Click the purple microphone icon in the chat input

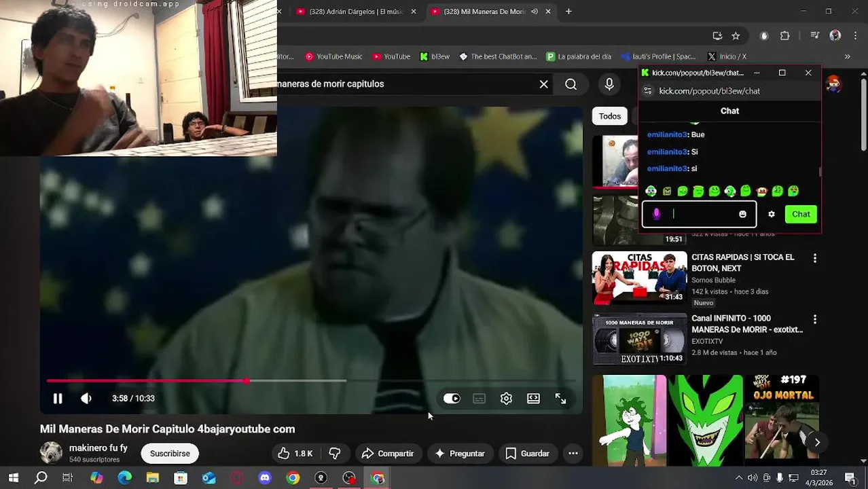656,215
